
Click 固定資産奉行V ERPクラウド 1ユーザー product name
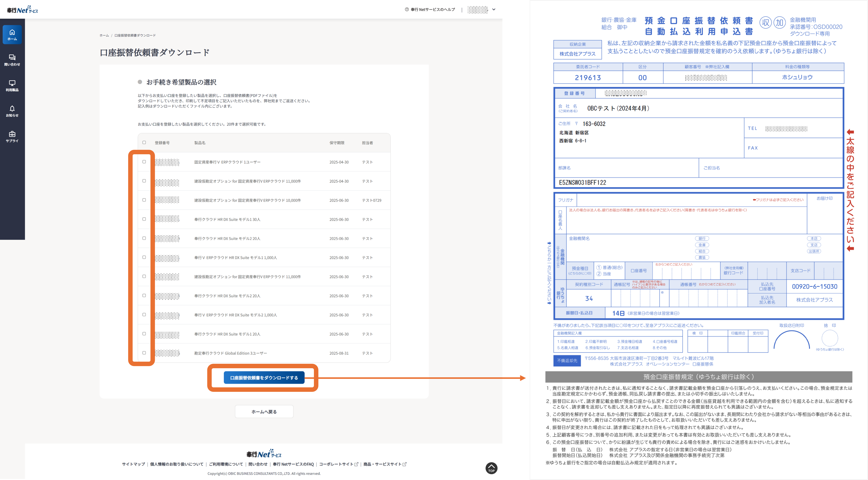point(227,162)
